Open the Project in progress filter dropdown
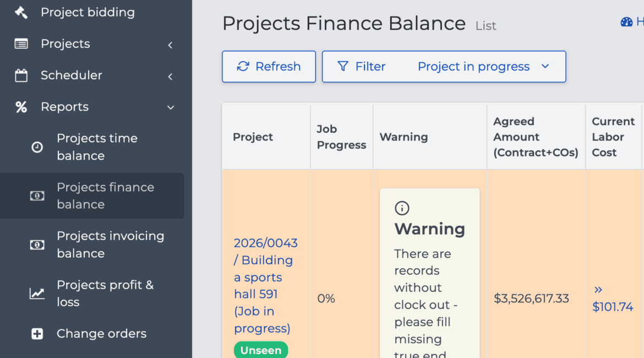Screen dimensions: 644x358 [483, 67]
